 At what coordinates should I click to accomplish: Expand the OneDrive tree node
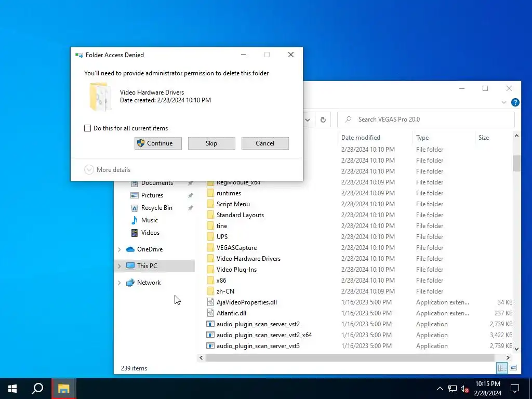pyautogui.click(x=119, y=249)
